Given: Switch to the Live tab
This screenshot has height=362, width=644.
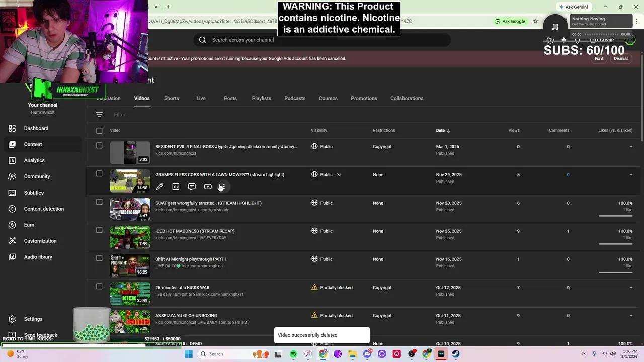Looking at the screenshot, I should pos(201,98).
